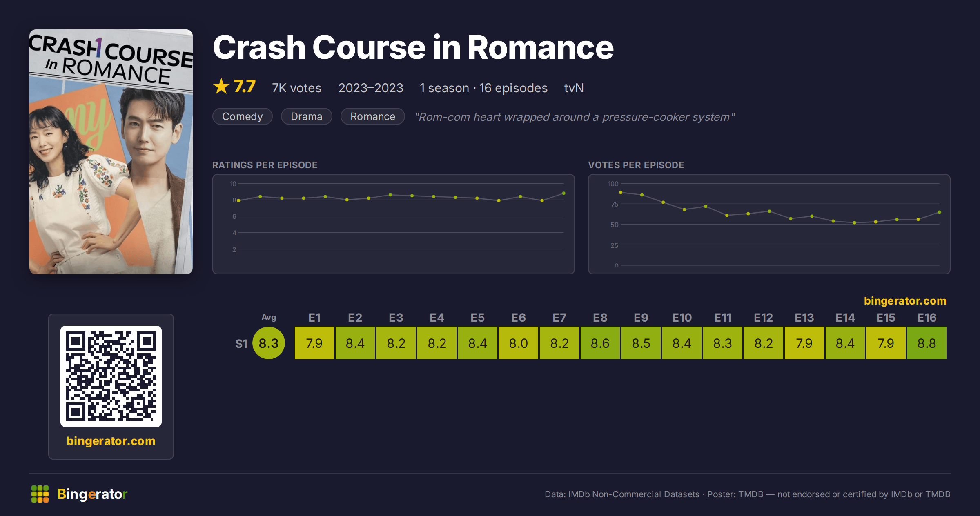Click the yellow star rating icon

[221, 87]
